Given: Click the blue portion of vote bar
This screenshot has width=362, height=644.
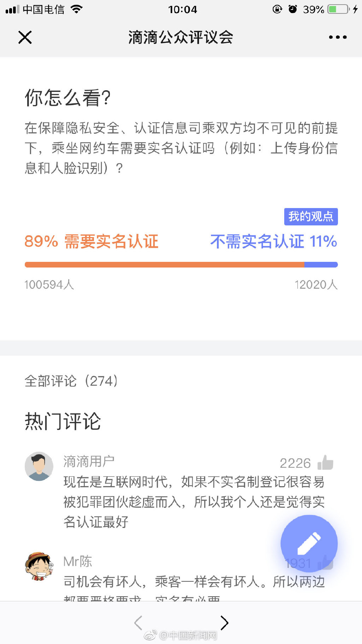Looking at the screenshot, I should coord(321,265).
